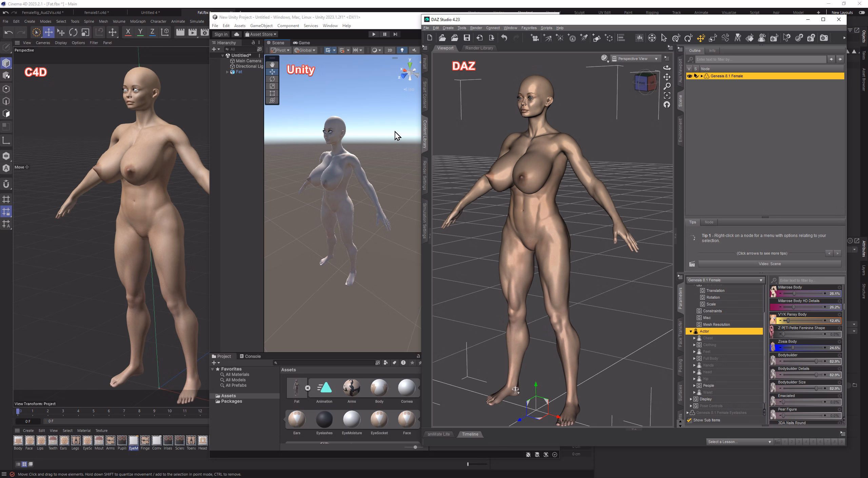
Task: Click New file icon in DAZ Studio toolbar
Action: tap(430, 38)
